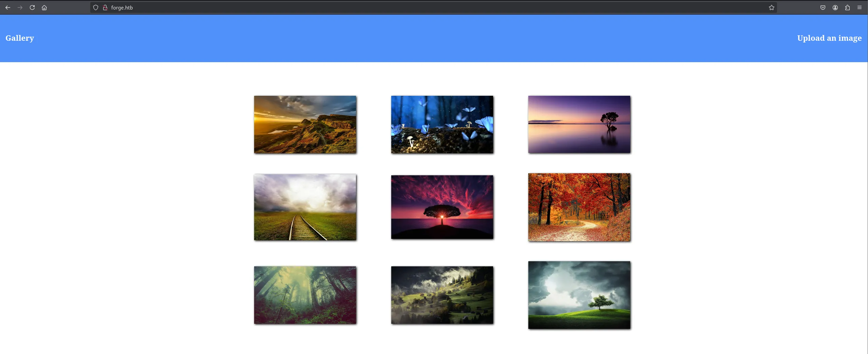Select the railway tracks thumbnail

tap(305, 207)
